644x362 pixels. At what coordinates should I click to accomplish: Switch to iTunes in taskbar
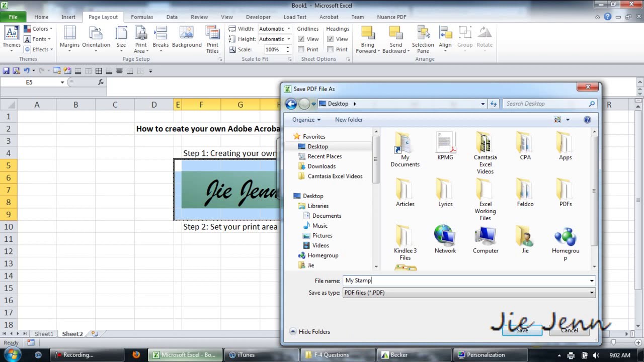(x=261, y=354)
